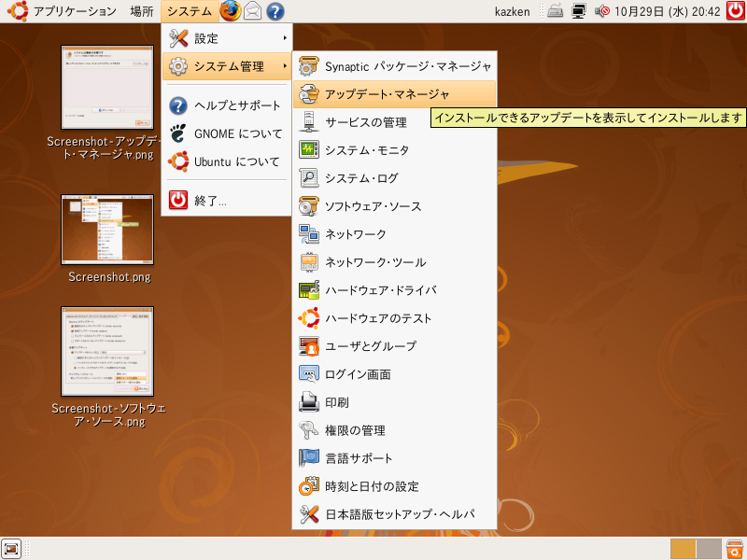The height and width of the screenshot is (560, 747).
Task: Choose 設定 in the system menu
Action: point(227,38)
